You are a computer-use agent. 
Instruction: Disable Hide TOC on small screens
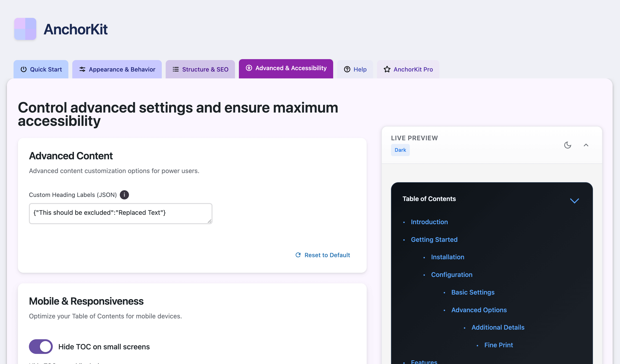tap(41, 347)
